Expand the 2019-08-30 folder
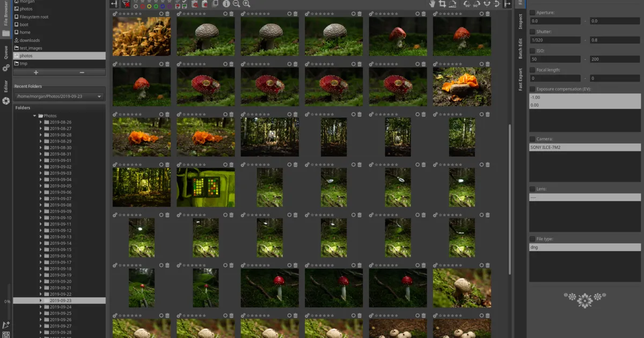The height and width of the screenshot is (338, 644). [x=41, y=148]
